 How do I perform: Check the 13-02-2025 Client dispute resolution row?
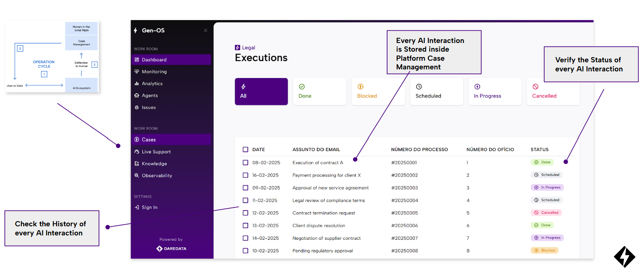[245, 226]
